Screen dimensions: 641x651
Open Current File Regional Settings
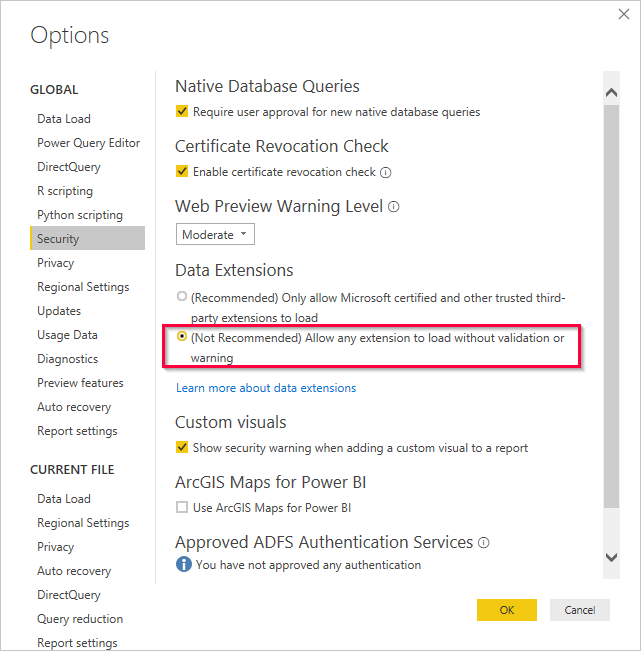click(x=83, y=523)
